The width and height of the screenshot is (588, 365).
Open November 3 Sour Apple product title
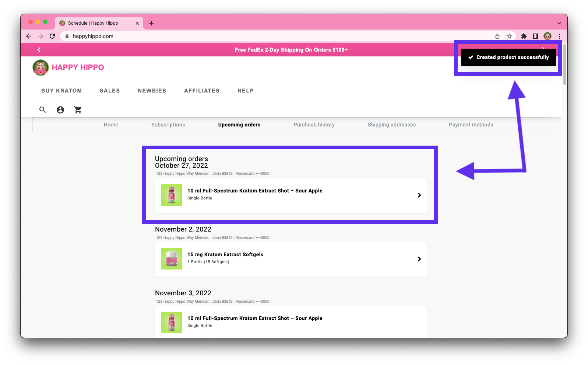tap(255, 318)
